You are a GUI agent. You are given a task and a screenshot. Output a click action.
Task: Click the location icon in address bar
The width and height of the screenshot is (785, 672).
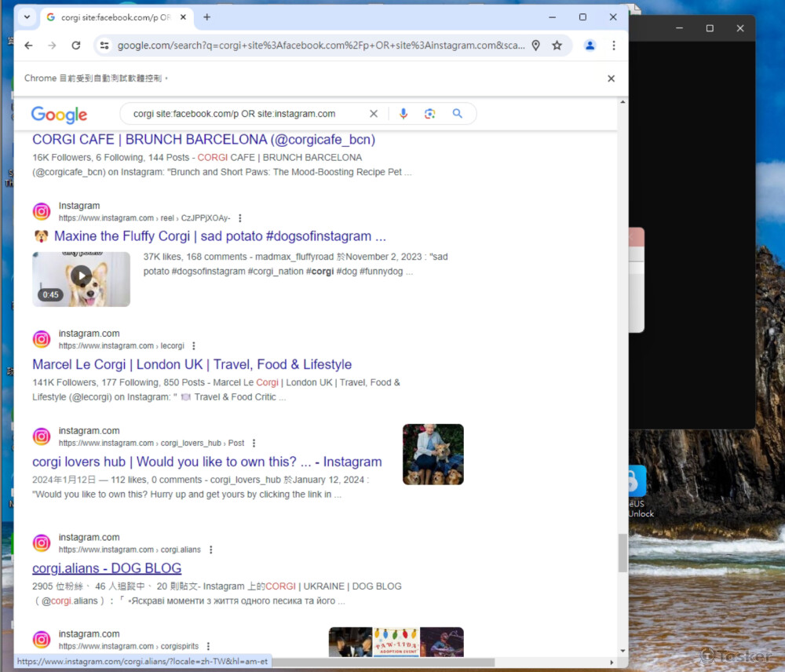click(x=536, y=46)
